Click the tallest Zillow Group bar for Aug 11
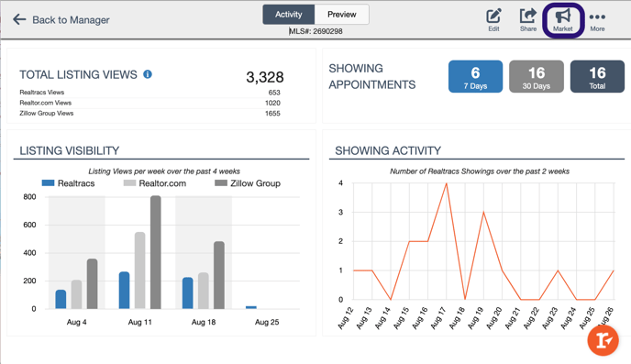Viewport: 631px width, 364px height. pos(156,252)
